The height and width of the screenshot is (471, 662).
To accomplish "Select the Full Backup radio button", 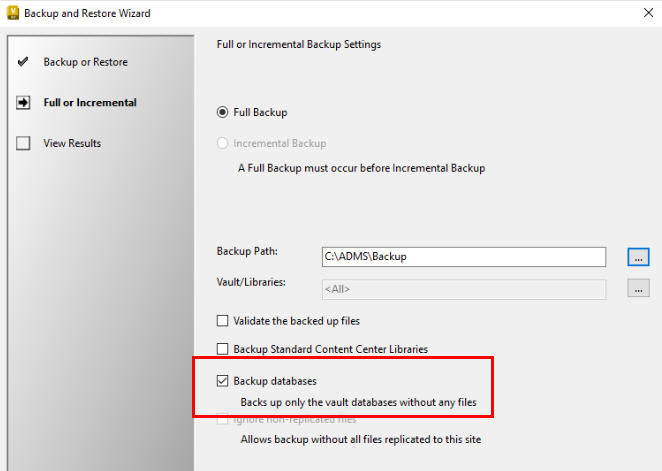I will point(222,112).
